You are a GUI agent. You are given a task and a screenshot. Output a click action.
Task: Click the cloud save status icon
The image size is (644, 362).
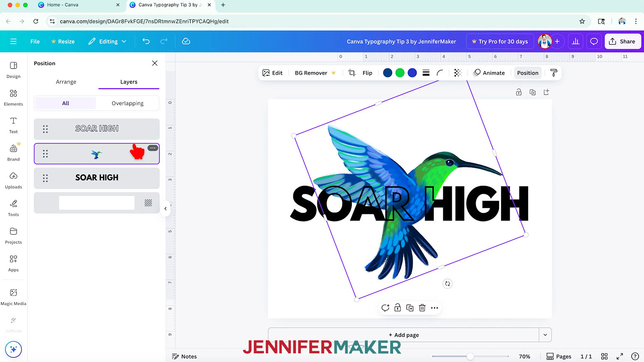click(x=186, y=41)
